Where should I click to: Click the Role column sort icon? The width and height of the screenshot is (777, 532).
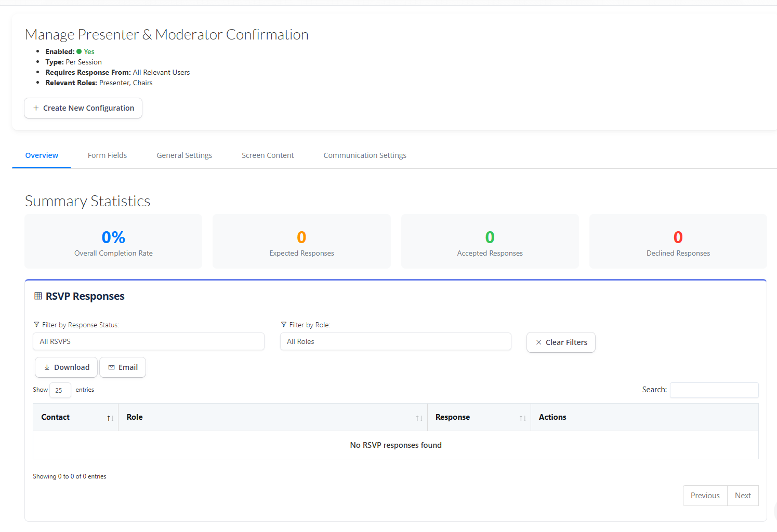tap(419, 418)
